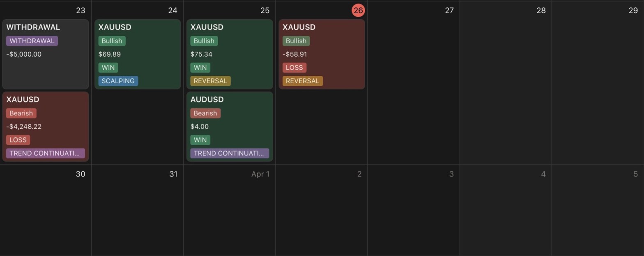Click the purple WITHDRAWAL tag
This screenshot has width=644, height=256.
[x=32, y=41]
